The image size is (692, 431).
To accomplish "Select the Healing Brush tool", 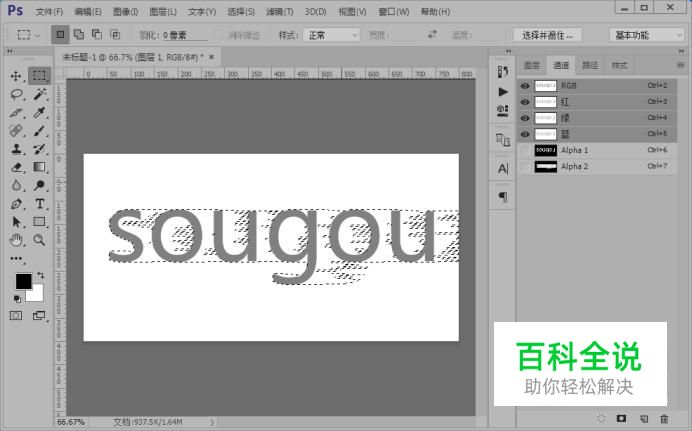I will (x=16, y=131).
